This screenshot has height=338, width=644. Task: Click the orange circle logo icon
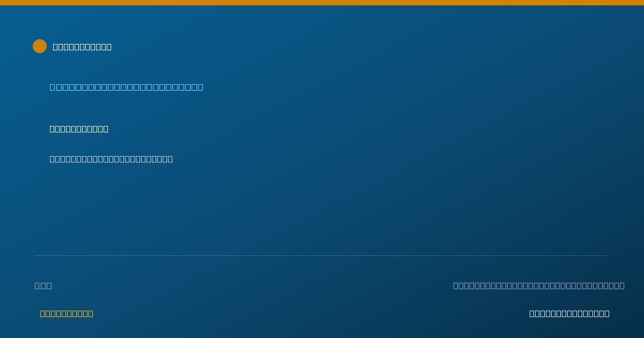pos(40,46)
